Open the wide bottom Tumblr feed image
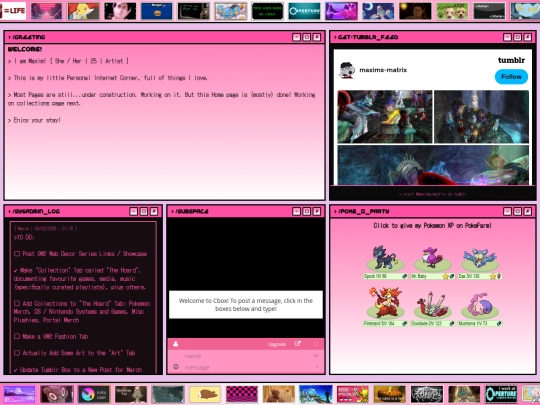Viewport: 540px width, 405px height. [433, 165]
